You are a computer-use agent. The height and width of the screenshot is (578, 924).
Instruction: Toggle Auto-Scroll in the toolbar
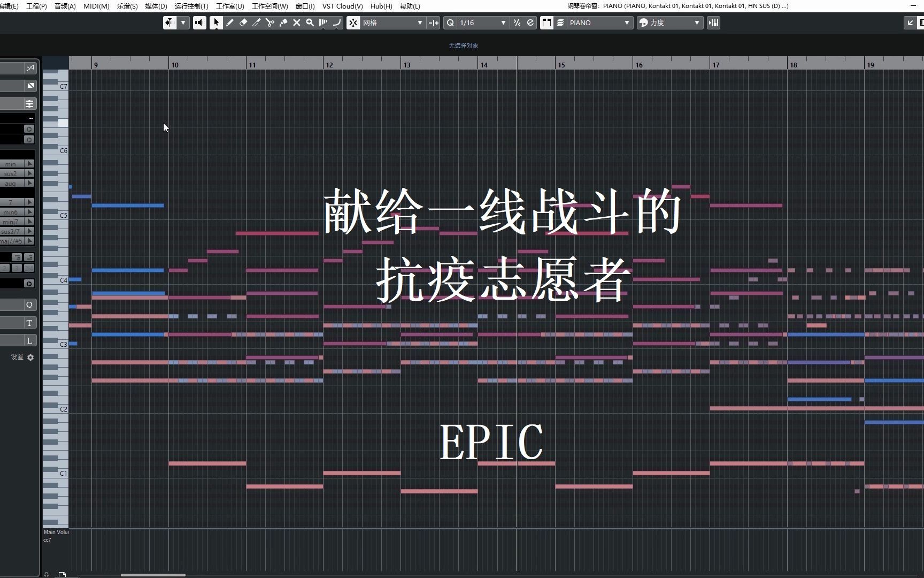point(170,22)
